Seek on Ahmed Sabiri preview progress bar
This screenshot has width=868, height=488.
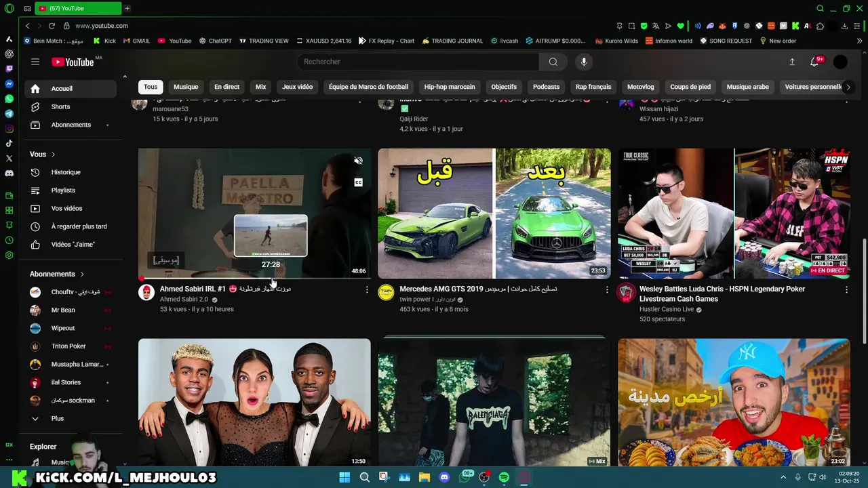pyautogui.click(x=254, y=278)
